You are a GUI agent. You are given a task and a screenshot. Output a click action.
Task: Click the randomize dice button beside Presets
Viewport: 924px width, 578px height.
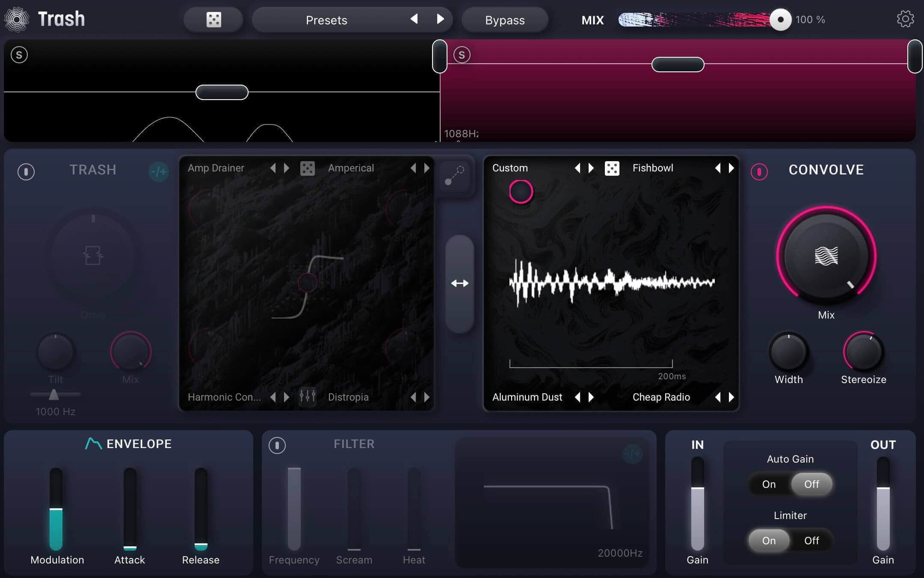coord(213,20)
